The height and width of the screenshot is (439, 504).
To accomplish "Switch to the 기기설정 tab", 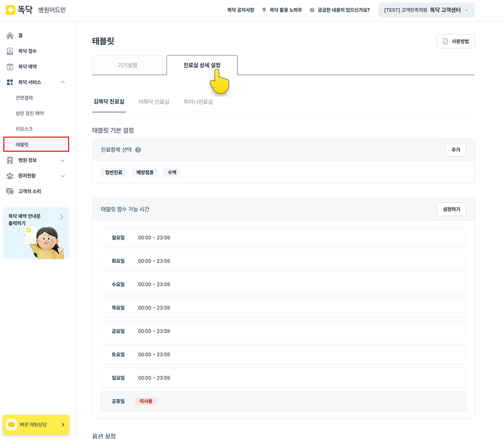I will (x=127, y=65).
